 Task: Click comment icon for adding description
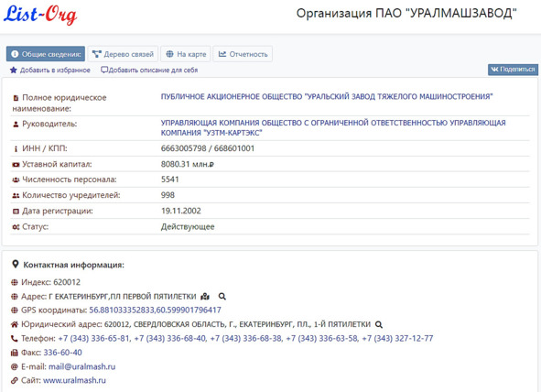tap(104, 70)
